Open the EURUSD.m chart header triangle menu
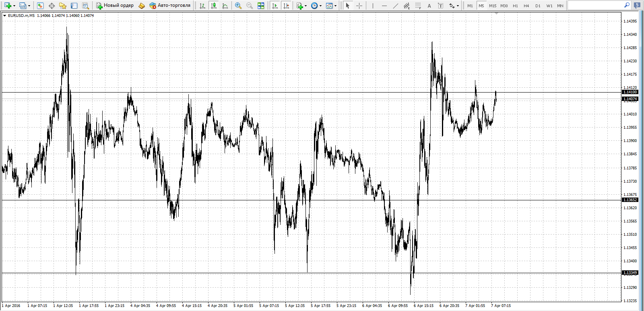Image resolution: width=644 pixels, height=311 pixels. (5, 16)
